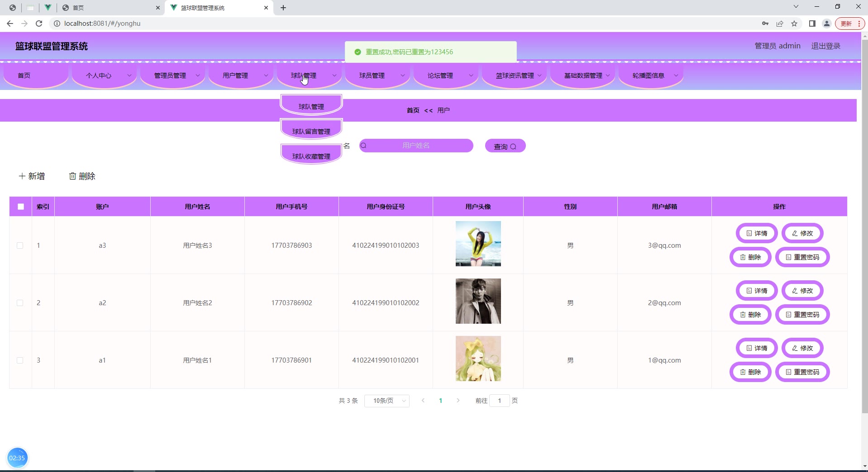Check the checkbox for row a2
The image size is (868, 472).
[x=20, y=303]
